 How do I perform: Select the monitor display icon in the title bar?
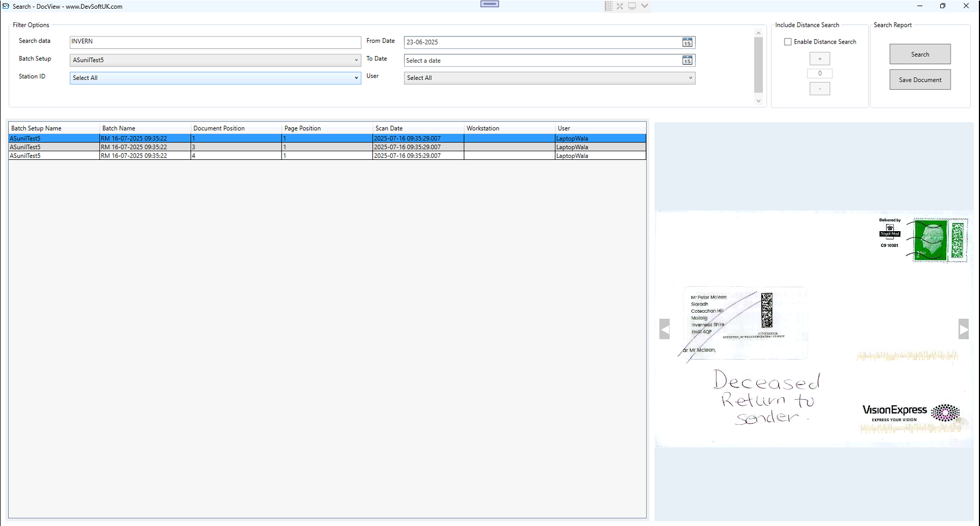point(632,6)
